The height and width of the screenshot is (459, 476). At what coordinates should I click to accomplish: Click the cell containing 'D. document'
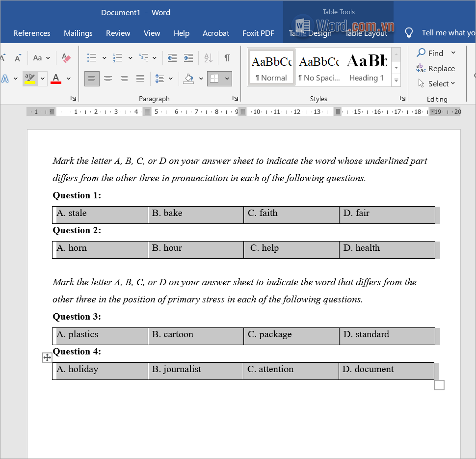[x=387, y=371]
